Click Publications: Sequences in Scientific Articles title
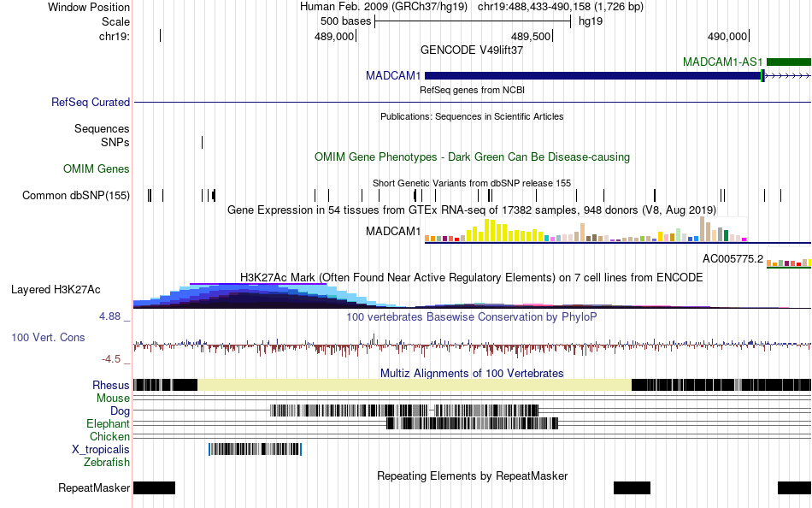Image resolution: width=812 pixels, height=508 pixels. pos(472,116)
